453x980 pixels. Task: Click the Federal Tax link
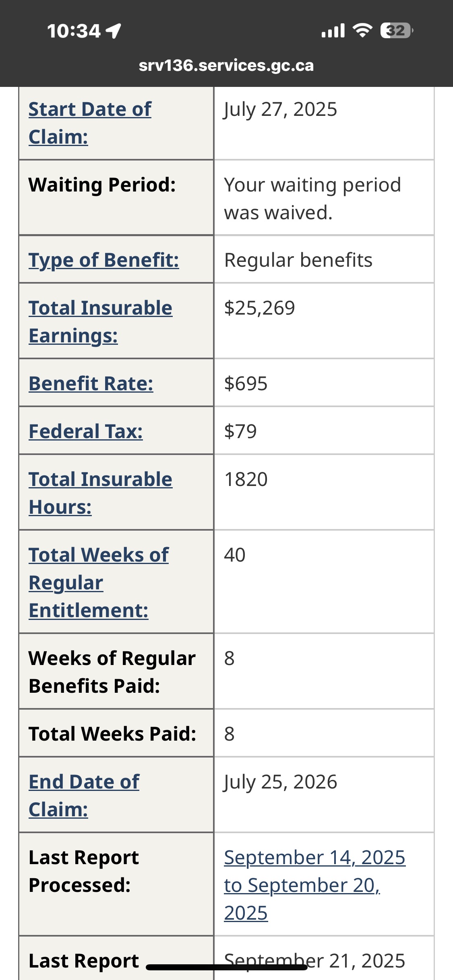click(x=86, y=431)
